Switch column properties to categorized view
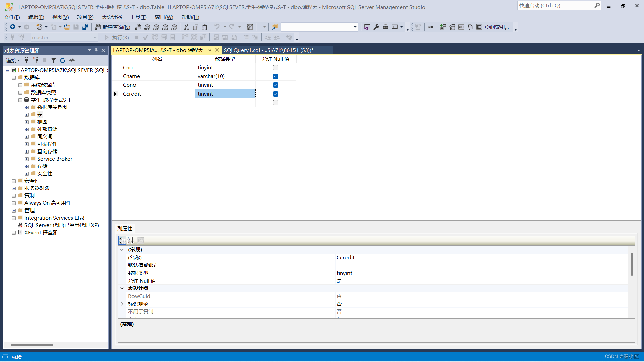Viewport: 644px width, 362px height. [122, 240]
